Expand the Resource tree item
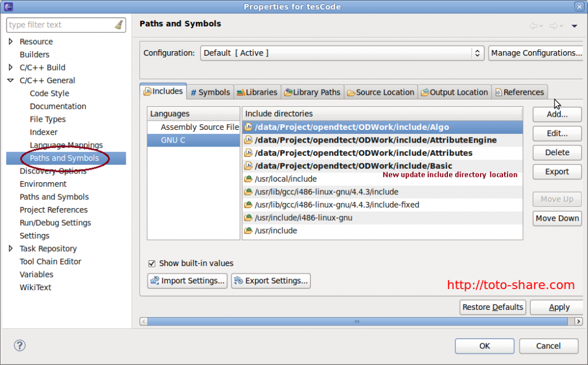Image resolution: width=588 pixels, height=365 pixels. pyautogui.click(x=10, y=41)
